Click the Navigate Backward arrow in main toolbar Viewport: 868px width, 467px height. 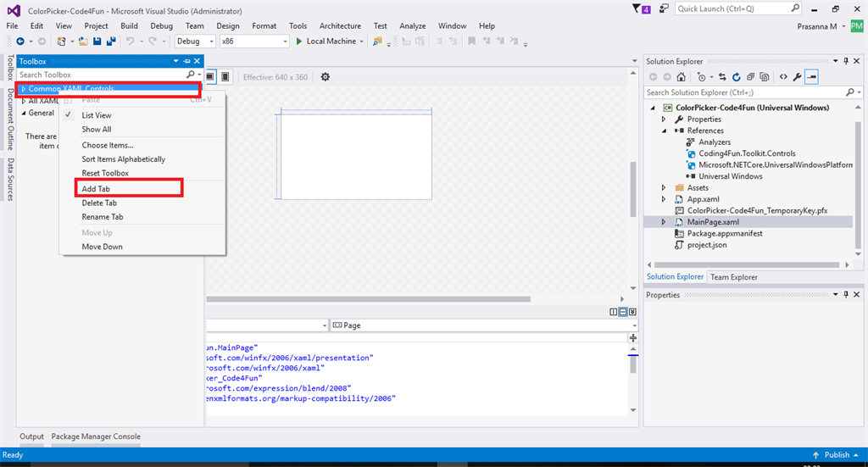pyautogui.click(x=20, y=41)
